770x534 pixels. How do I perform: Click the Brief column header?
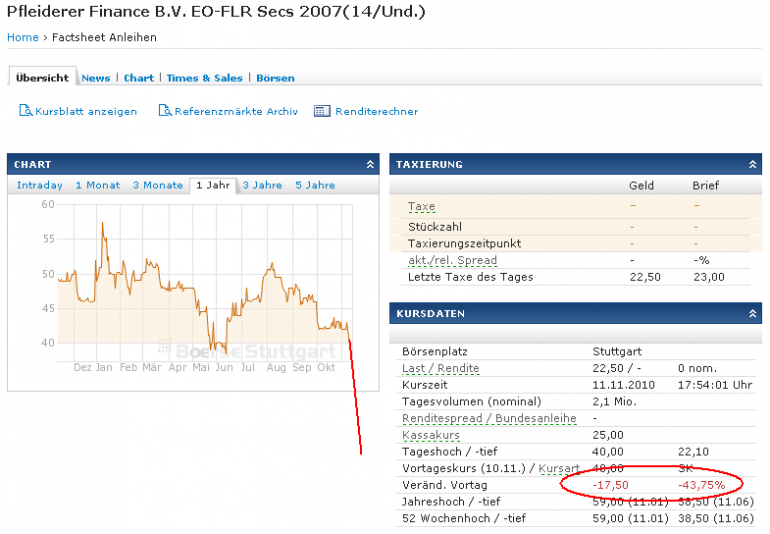706,186
